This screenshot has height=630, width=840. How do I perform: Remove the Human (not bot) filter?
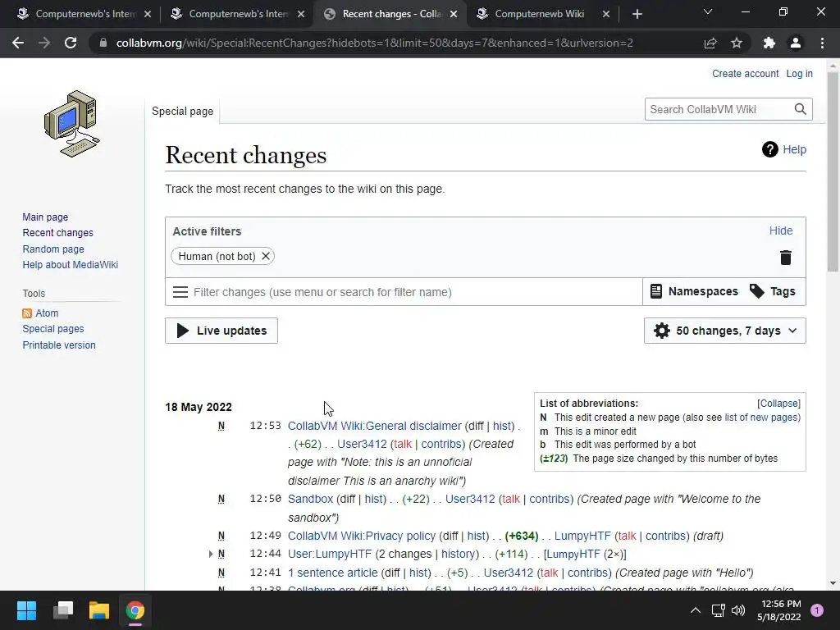click(x=265, y=256)
